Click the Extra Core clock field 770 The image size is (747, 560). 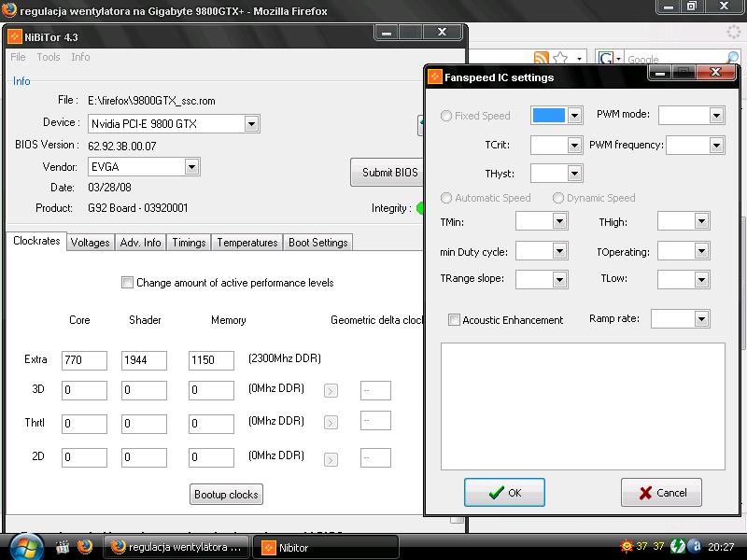click(84, 360)
